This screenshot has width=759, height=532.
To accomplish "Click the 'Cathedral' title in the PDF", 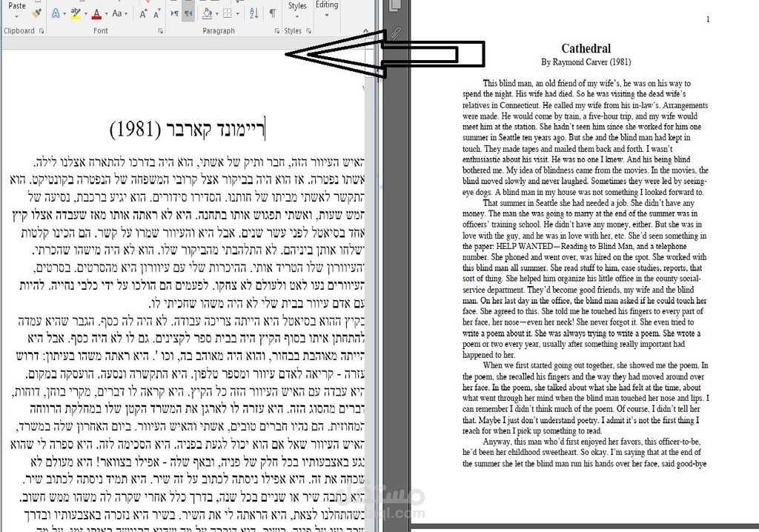I will tap(586, 48).
